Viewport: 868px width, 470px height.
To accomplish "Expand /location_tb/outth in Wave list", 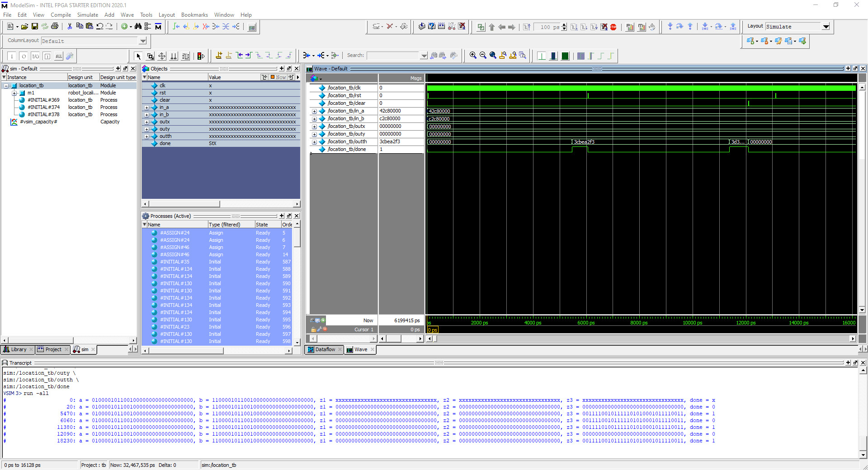I will (x=314, y=142).
